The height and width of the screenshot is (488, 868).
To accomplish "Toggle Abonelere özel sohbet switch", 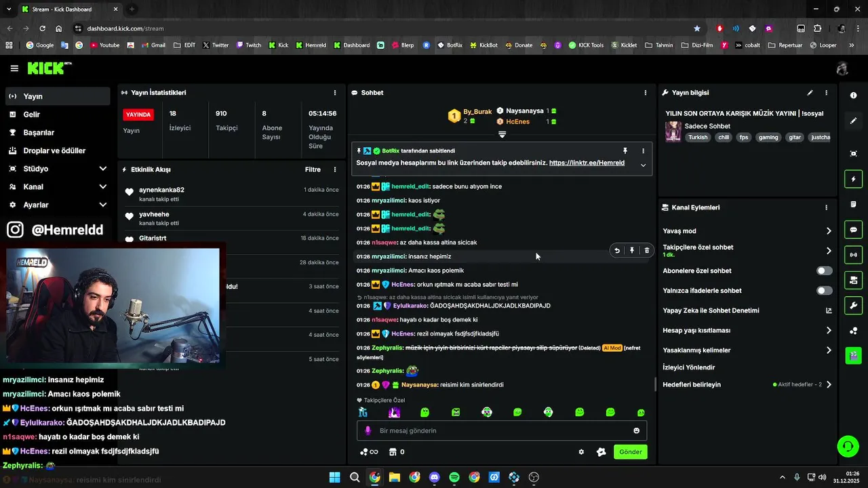I will pyautogui.click(x=825, y=271).
